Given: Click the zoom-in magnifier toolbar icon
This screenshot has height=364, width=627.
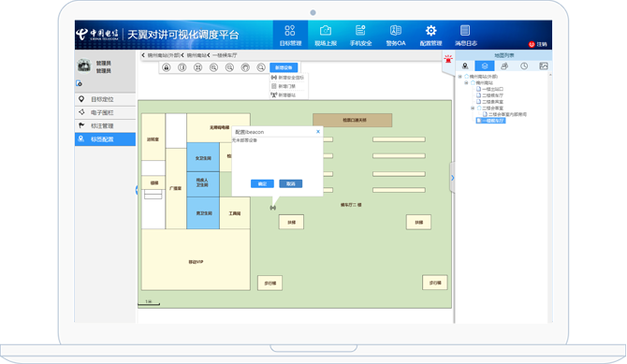Looking at the screenshot, I should [213, 67].
